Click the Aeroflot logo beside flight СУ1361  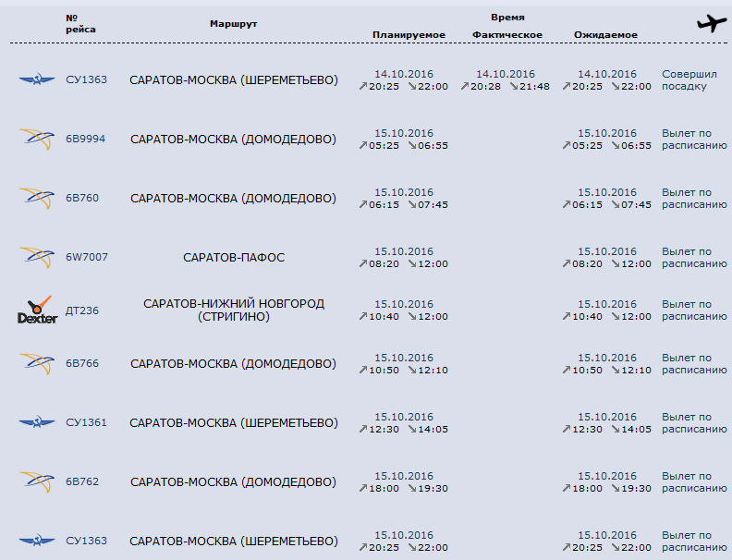point(37,423)
